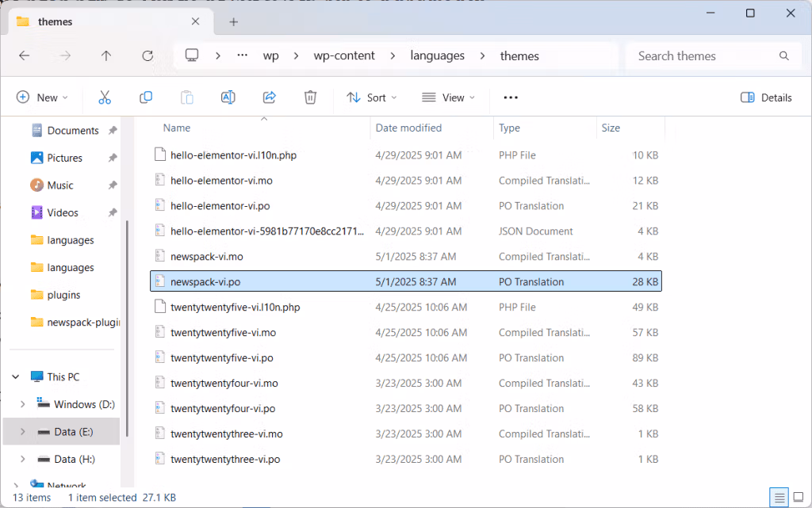Navigate back to the previous folder
Viewport: 812px width, 508px height.
(25, 56)
